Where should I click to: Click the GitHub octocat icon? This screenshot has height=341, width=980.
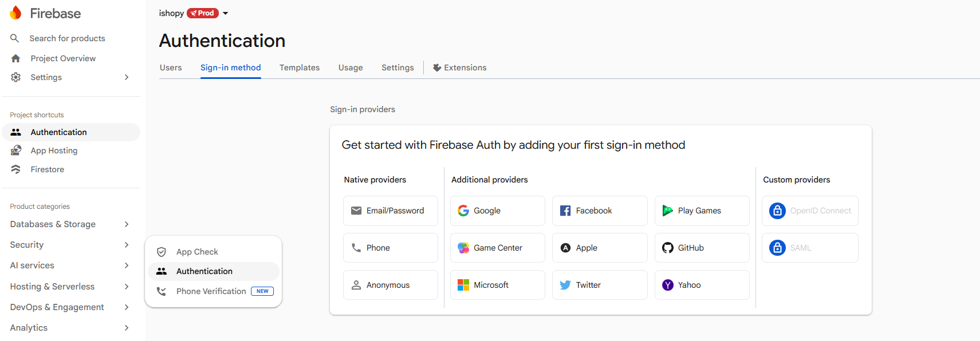click(x=668, y=248)
